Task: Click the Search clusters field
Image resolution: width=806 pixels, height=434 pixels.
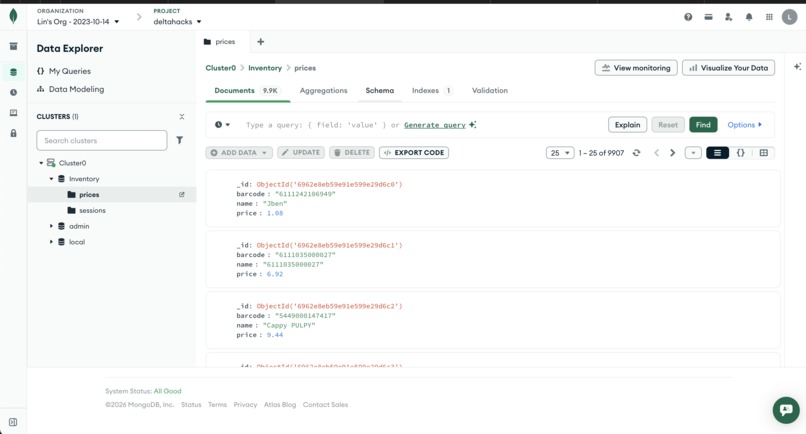Action: [102, 140]
